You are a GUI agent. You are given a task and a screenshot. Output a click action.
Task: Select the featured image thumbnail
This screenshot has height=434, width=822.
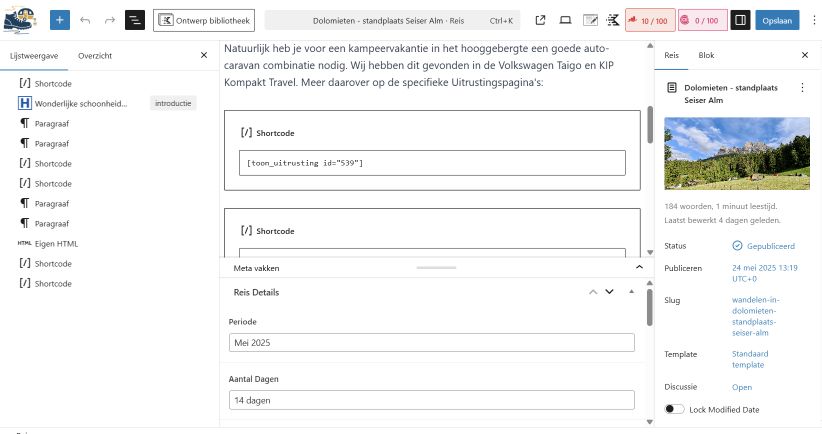(736, 154)
